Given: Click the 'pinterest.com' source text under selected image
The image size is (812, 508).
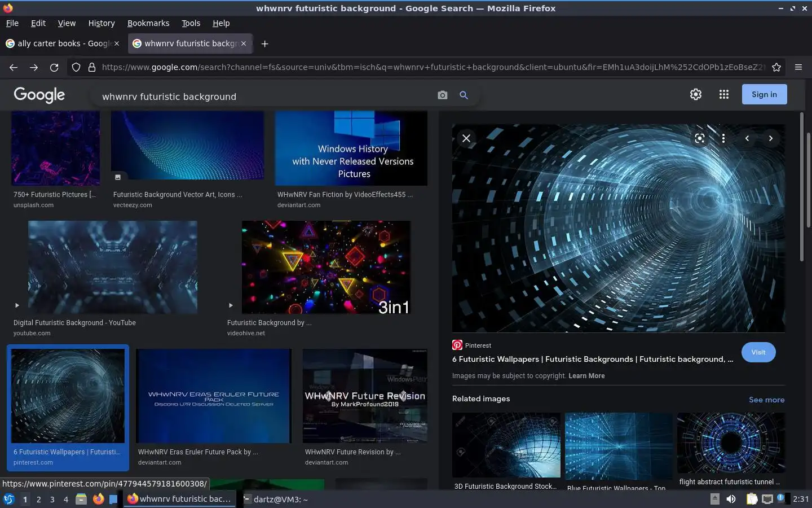Looking at the screenshot, I should click(x=33, y=462).
